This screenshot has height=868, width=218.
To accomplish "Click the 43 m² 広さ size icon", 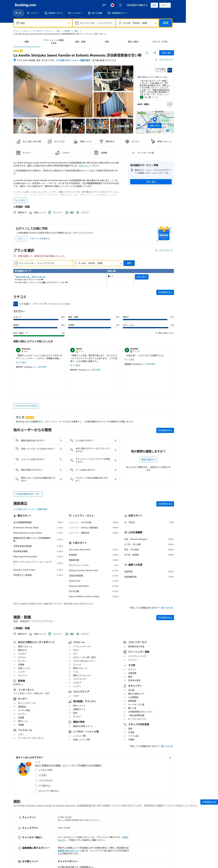I will (x=50, y=141).
